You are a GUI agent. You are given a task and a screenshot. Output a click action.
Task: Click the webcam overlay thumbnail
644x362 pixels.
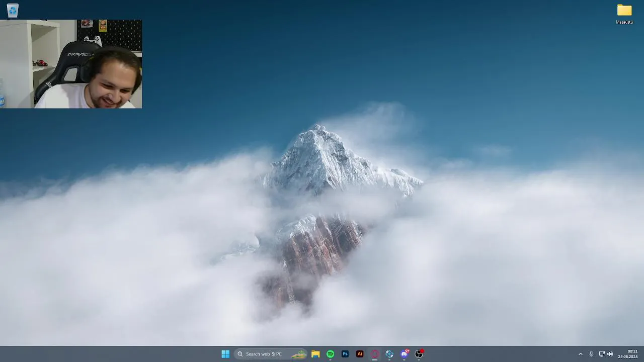pos(71,64)
